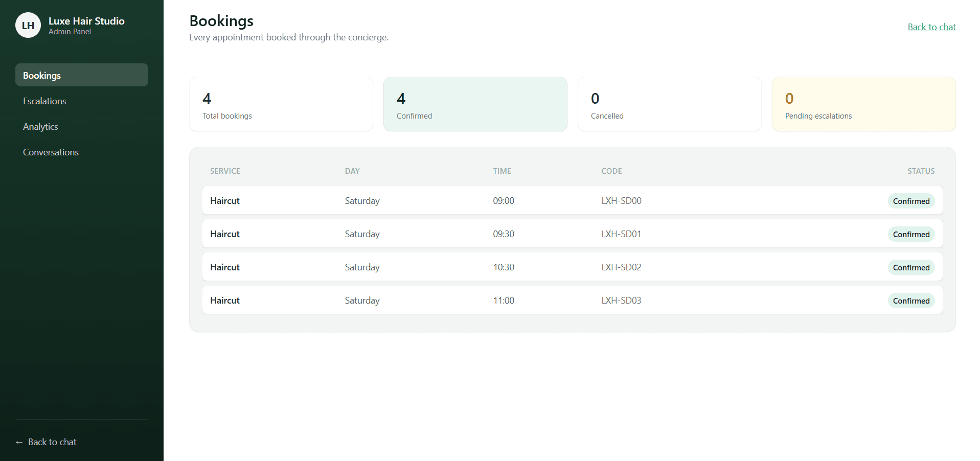Select the Haircut cell for booking LXH-SD03

[225, 301]
